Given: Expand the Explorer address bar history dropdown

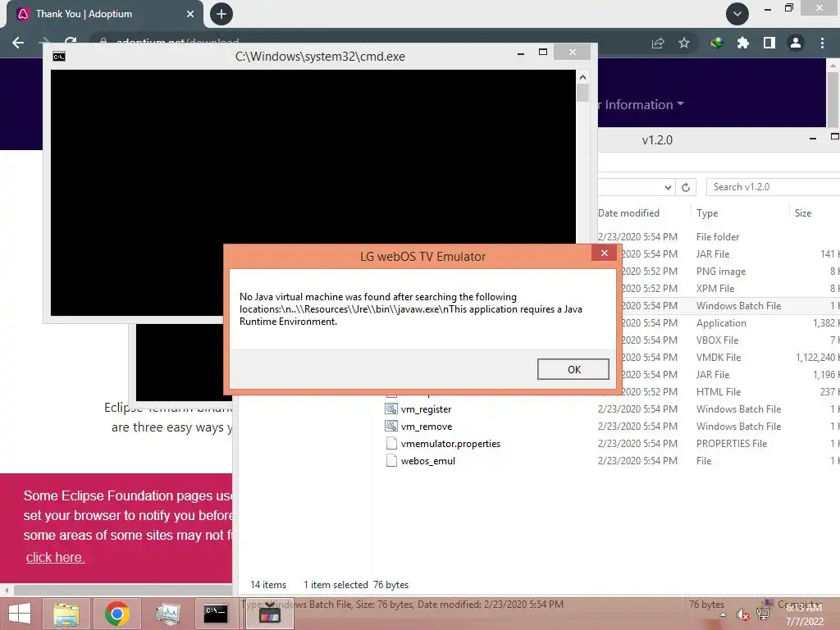Looking at the screenshot, I should pyautogui.click(x=668, y=187).
